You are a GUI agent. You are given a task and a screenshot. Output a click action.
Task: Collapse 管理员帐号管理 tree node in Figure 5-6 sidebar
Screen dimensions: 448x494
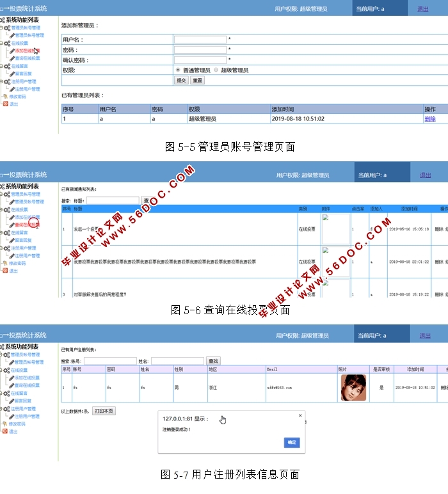(1, 195)
